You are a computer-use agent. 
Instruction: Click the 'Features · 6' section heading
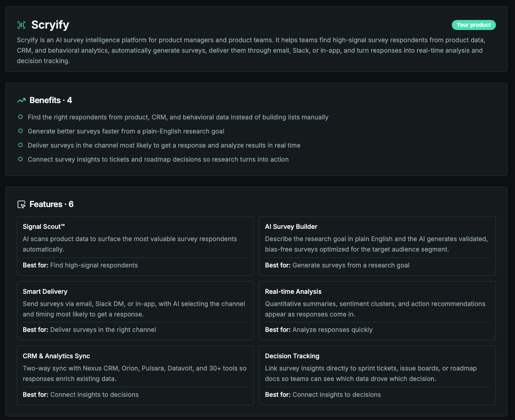51,204
